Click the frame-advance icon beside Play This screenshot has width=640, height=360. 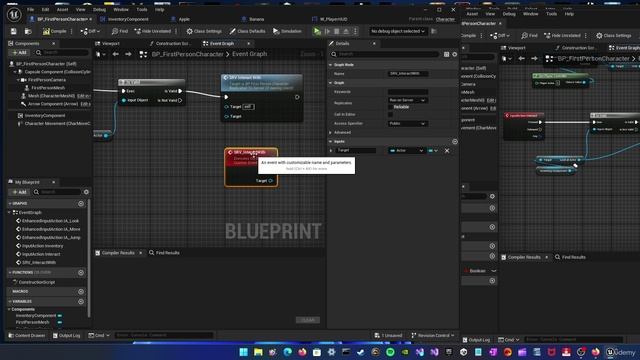pyautogui.click(x=327, y=31)
